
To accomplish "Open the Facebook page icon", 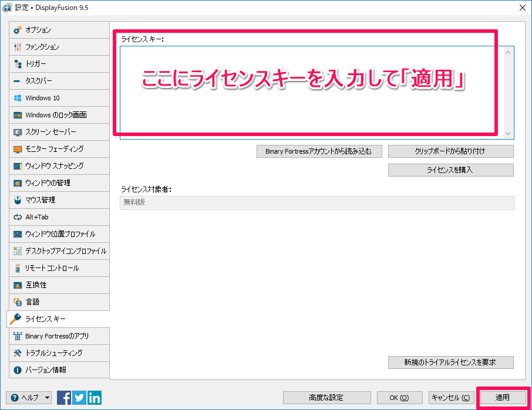I will (x=64, y=398).
